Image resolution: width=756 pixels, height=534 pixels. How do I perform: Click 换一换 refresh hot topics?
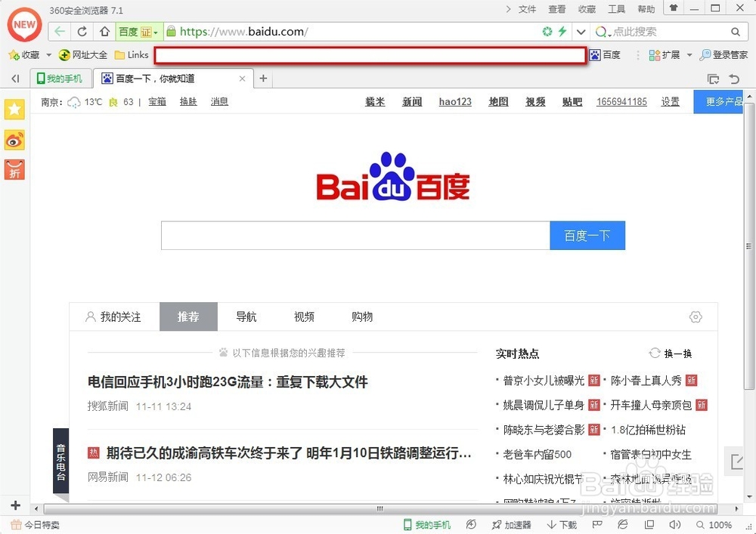[671, 353]
